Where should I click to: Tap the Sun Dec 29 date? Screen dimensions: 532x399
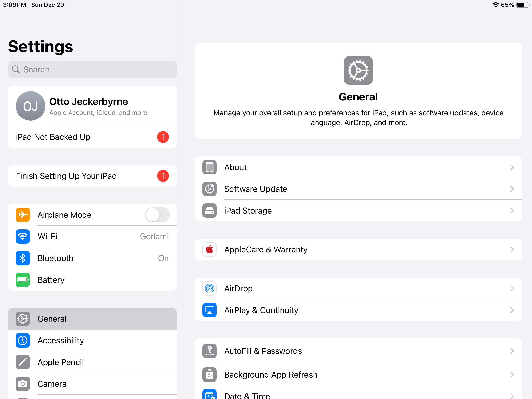pos(48,5)
